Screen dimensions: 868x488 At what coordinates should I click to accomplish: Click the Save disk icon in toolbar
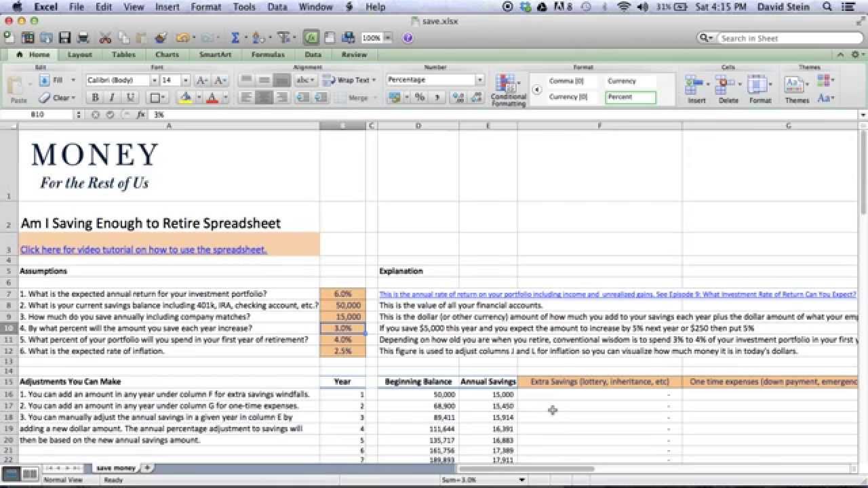pyautogui.click(x=64, y=38)
